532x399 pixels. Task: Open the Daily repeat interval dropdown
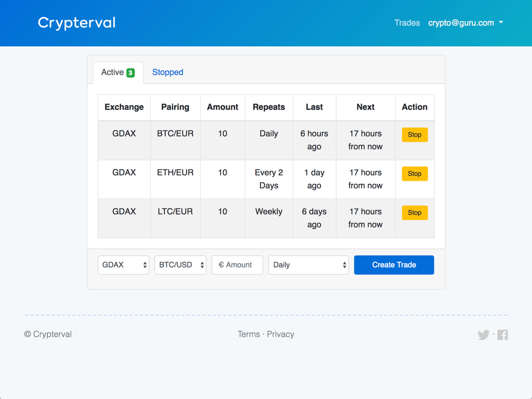pyautogui.click(x=309, y=265)
